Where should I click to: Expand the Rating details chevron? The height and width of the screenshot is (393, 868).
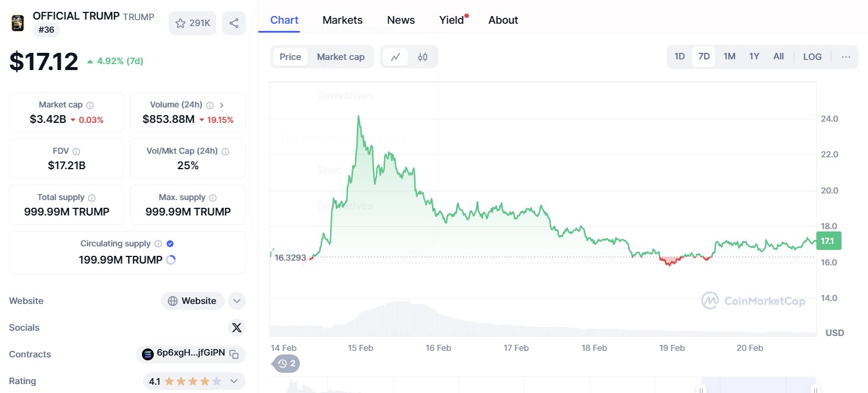click(x=234, y=381)
